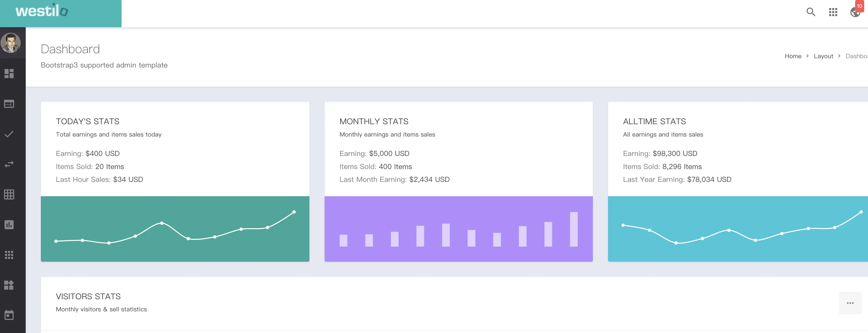Select the web layout sidebar icon
The height and width of the screenshot is (333, 868).
(x=9, y=104)
